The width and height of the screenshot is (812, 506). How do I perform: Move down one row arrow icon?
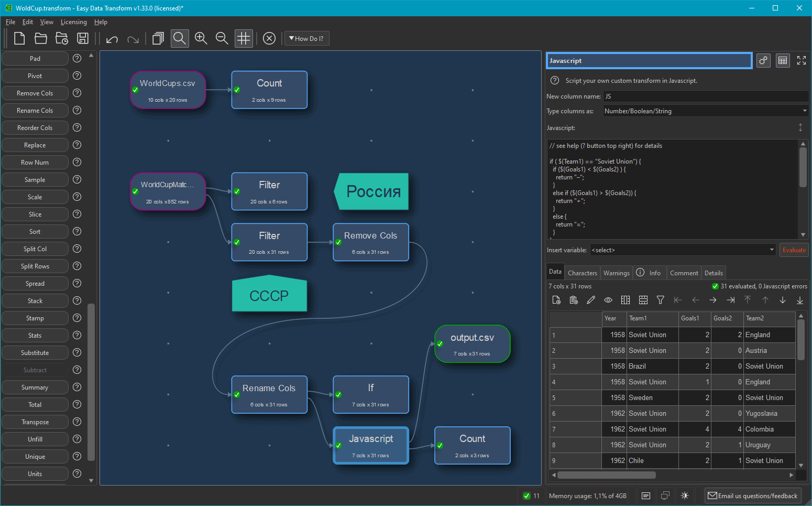click(783, 300)
